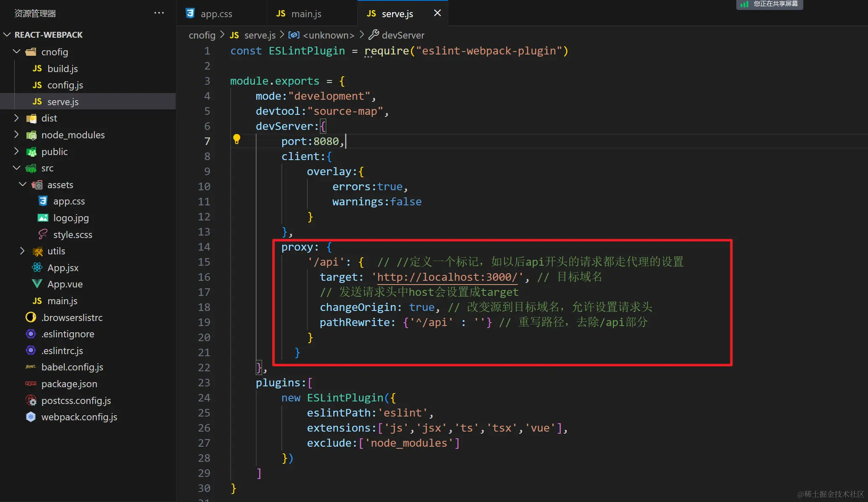Click the style.scss Sass file icon

click(43, 234)
